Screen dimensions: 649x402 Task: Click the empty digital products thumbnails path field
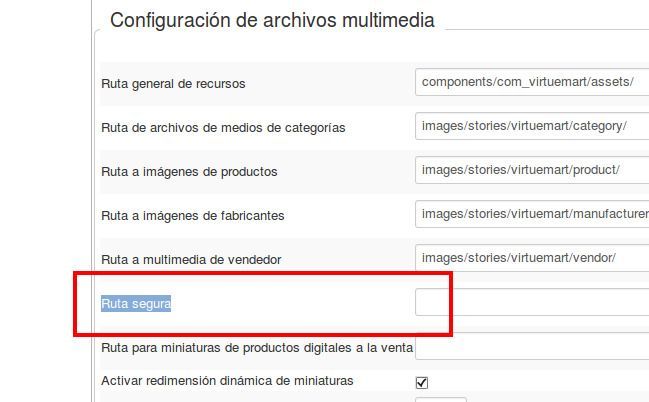tap(532, 347)
